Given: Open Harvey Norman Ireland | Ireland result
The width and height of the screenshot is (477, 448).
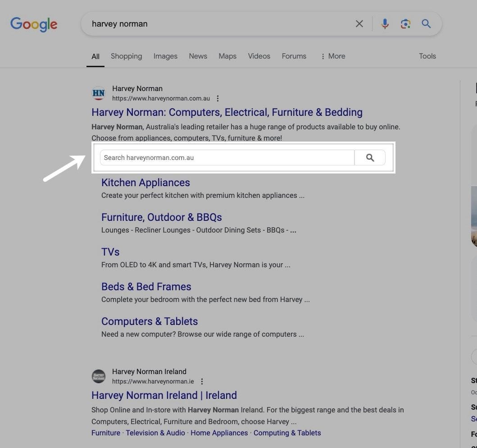Looking at the screenshot, I should (164, 395).
